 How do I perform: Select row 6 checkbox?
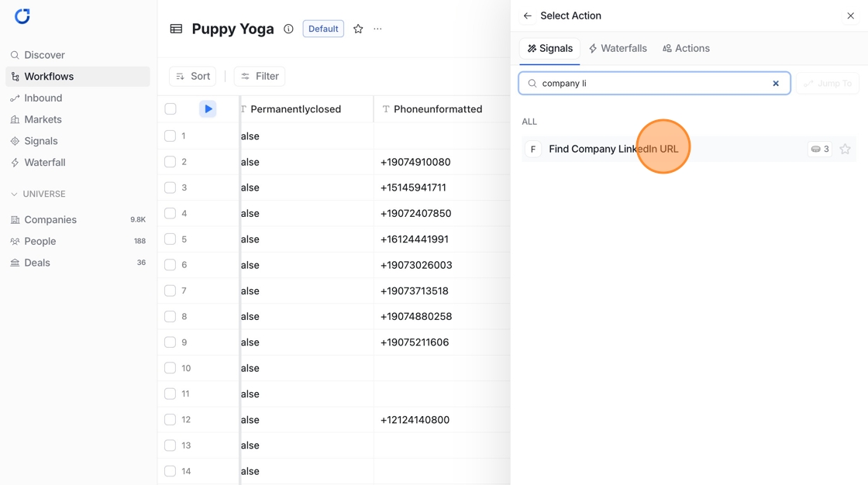pyautogui.click(x=170, y=265)
